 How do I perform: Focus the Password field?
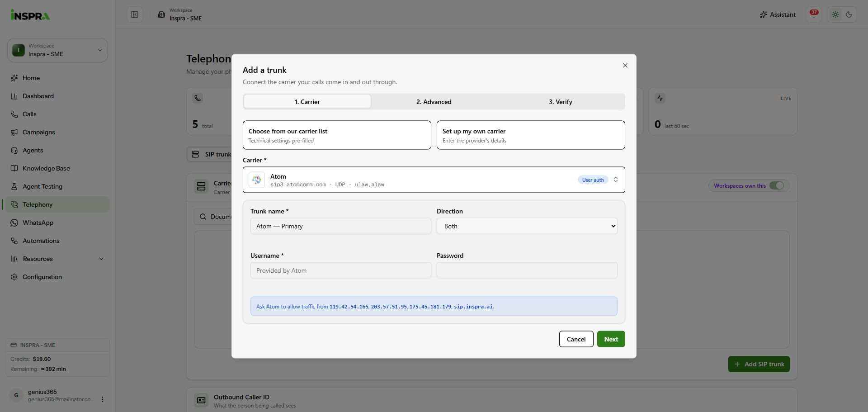click(527, 270)
